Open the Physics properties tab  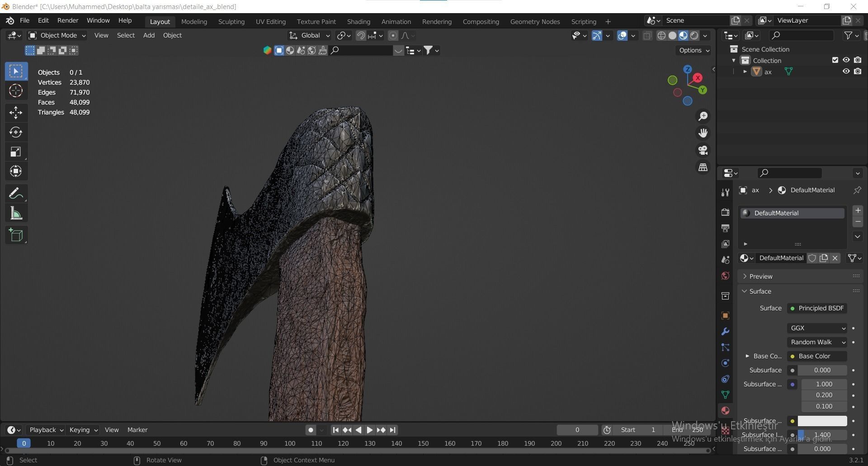[x=725, y=363]
